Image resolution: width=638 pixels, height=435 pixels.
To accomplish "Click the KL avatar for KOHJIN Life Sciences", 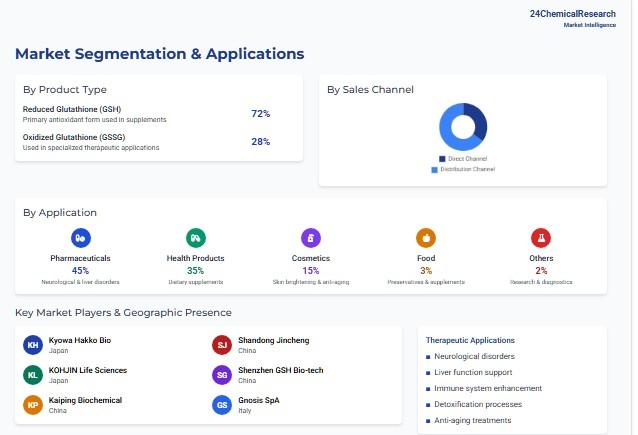I will point(33,375).
